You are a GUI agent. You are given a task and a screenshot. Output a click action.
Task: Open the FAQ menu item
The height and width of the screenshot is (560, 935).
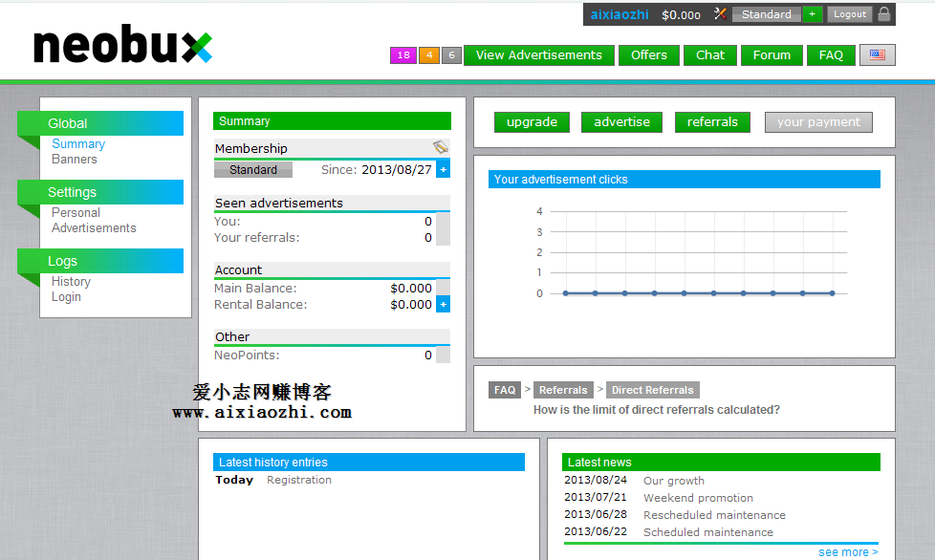(x=831, y=55)
